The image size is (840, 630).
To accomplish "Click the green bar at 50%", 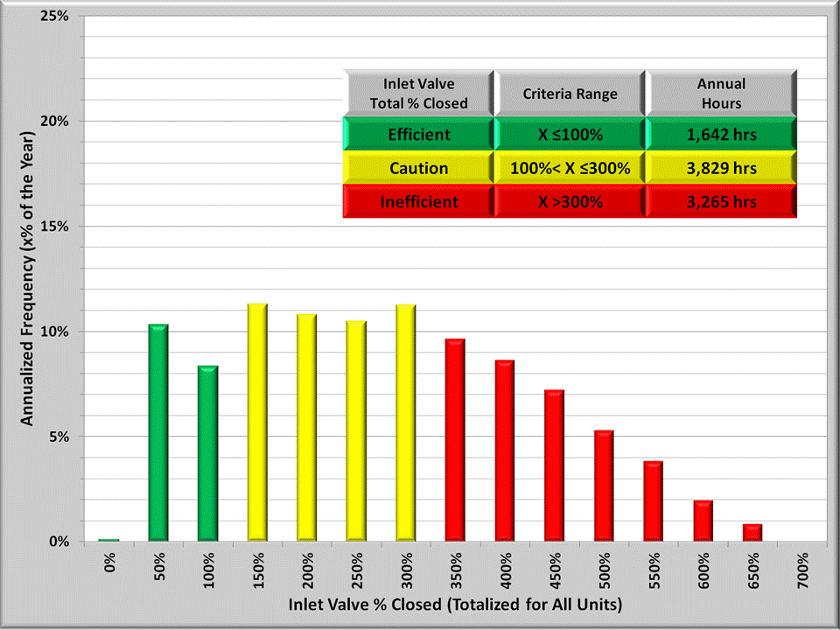I will pos(158,432).
